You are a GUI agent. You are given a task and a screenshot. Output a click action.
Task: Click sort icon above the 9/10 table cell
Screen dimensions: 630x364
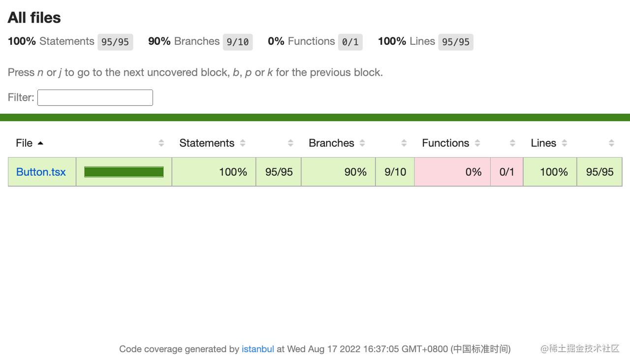pyautogui.click(x=404, y=143)
